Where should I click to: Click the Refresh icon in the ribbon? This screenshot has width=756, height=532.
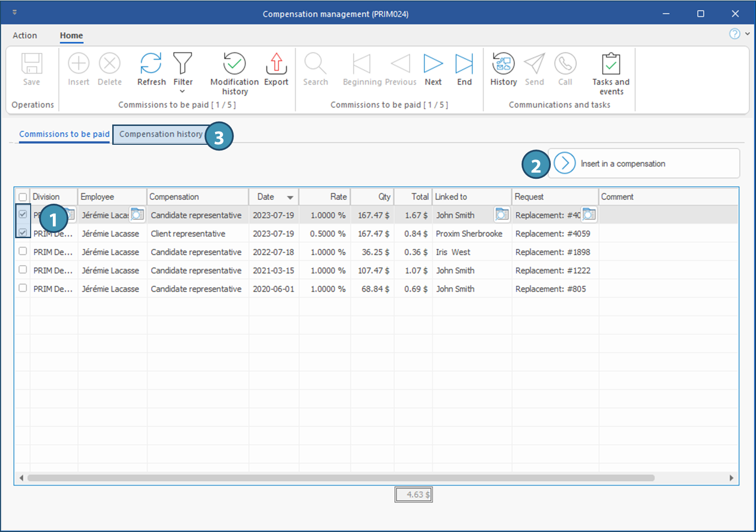(151, 64)
